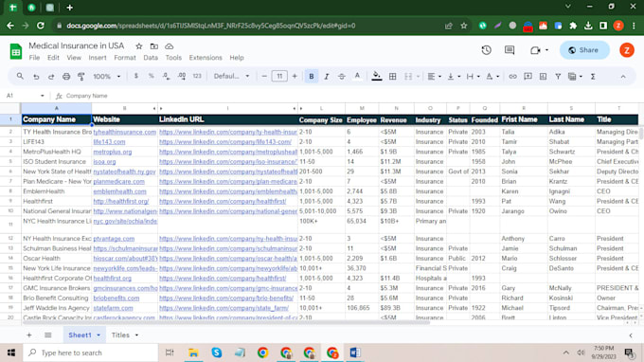
Task: Open the Google Sheets home icon
Action: [x=15, y=52]
